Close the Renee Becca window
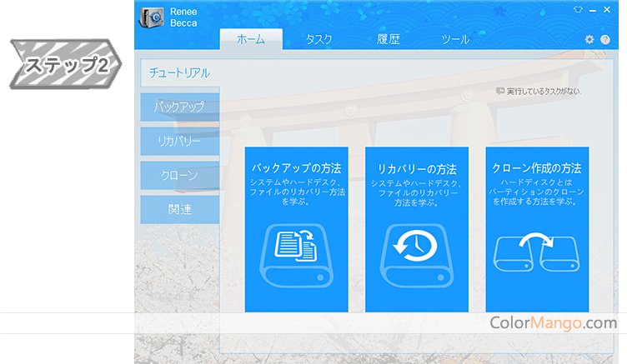This screenshot has width=627, height=364. point(607,10)
